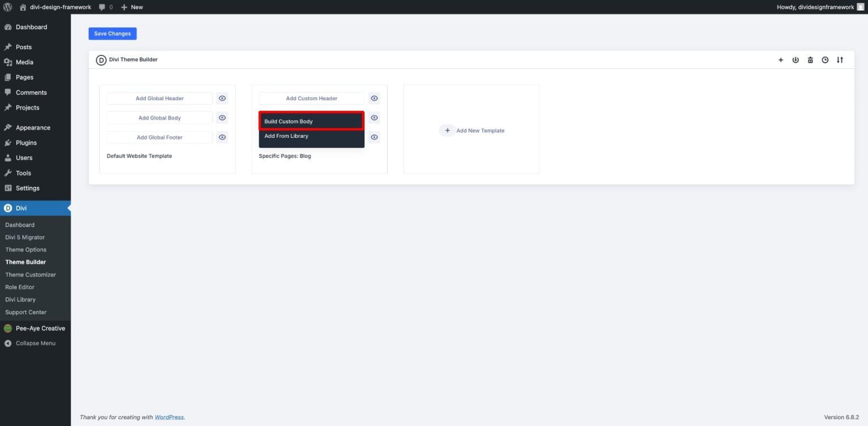Toggle visibility of the Global Footer area
The height and width of the screenshot is (426, 868).
(x=222, y=137)
